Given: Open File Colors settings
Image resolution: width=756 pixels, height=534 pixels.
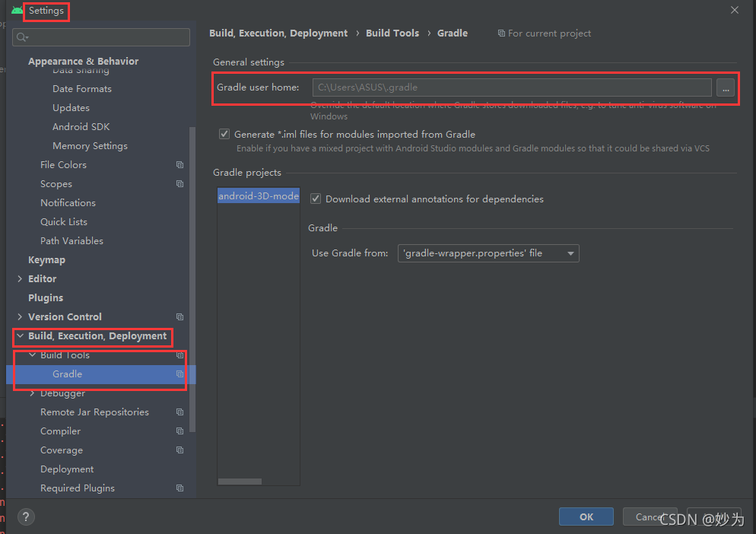Looking at the screenshot, I should [64, 165].
